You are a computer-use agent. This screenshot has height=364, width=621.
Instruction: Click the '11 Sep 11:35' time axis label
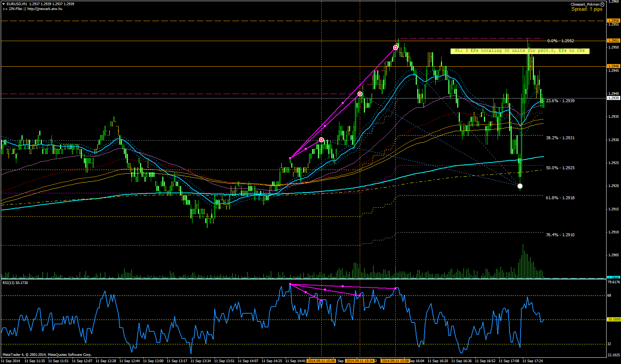click(34, 361)
